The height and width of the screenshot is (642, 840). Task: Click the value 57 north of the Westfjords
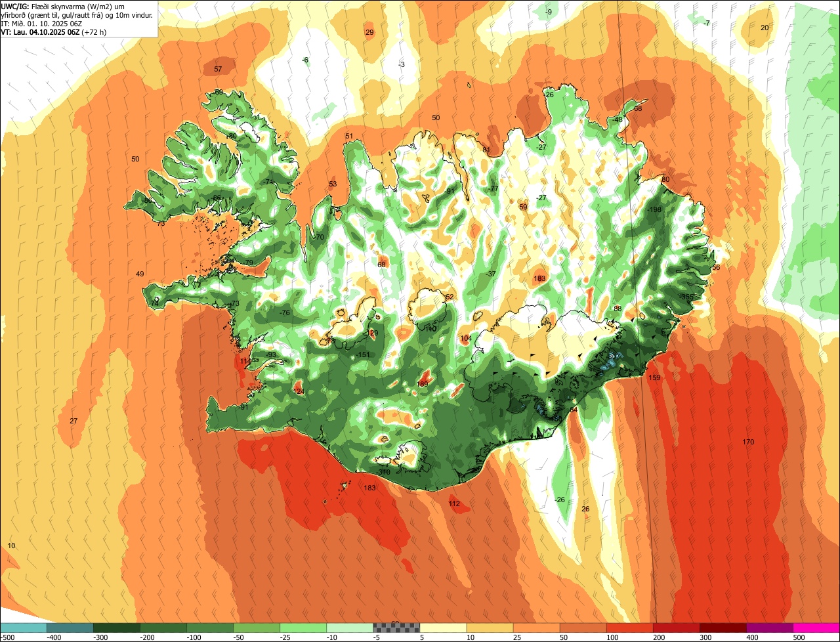pyautogui.click(x=218, y=69)
